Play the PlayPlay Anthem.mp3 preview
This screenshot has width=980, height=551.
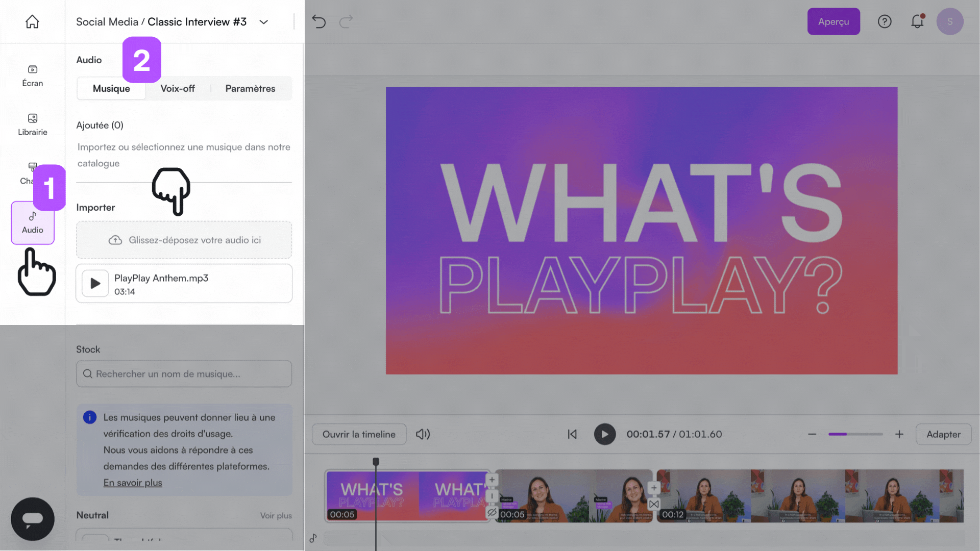[95, 283]
